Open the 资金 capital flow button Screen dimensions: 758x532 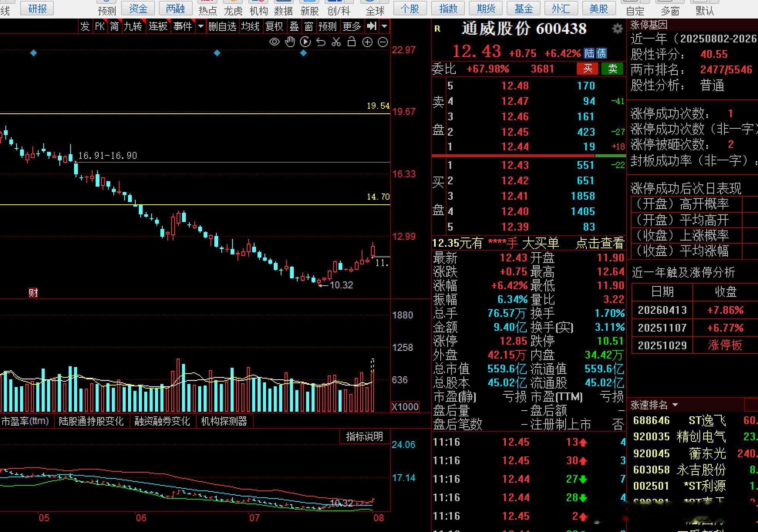click(x=138, y=8)
